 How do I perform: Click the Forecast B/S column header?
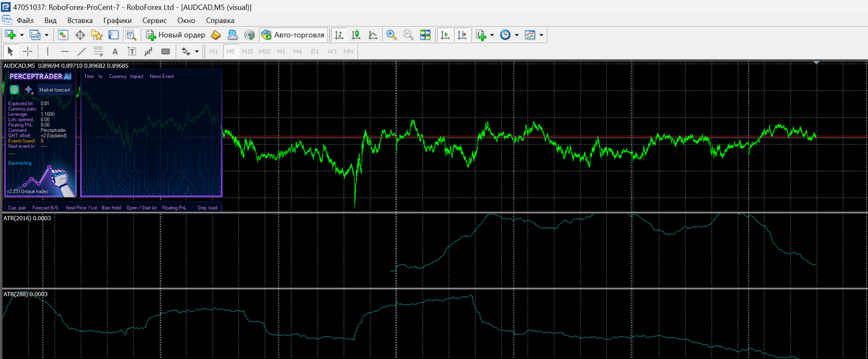point(45,208)
